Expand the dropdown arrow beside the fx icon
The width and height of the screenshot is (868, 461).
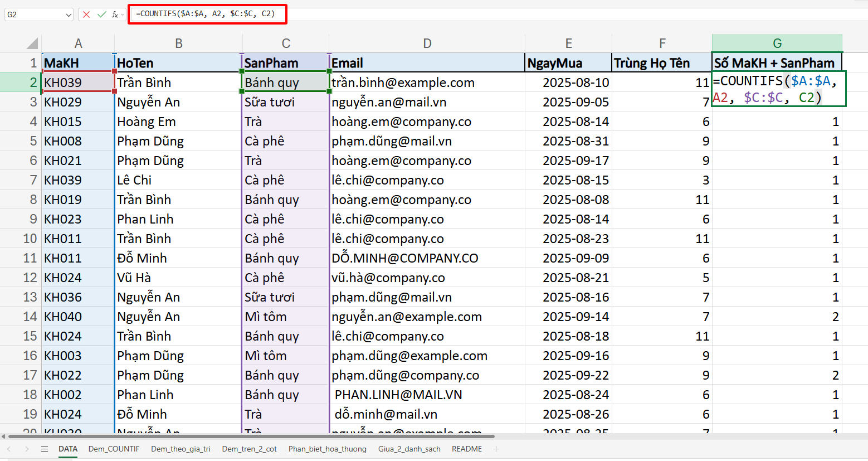pos(123,14)
